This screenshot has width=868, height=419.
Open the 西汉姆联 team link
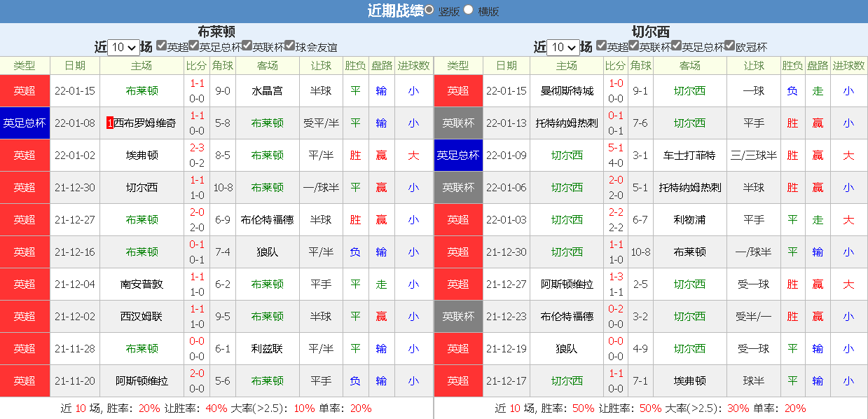(142, 316)
